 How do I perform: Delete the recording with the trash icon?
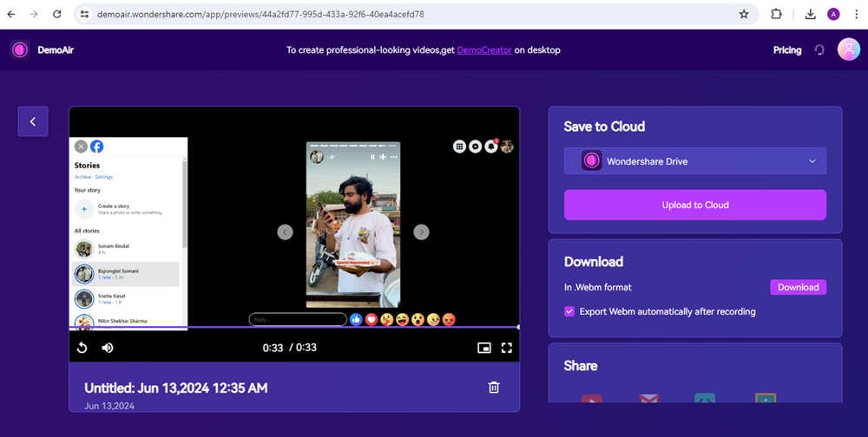click(494, 388)
